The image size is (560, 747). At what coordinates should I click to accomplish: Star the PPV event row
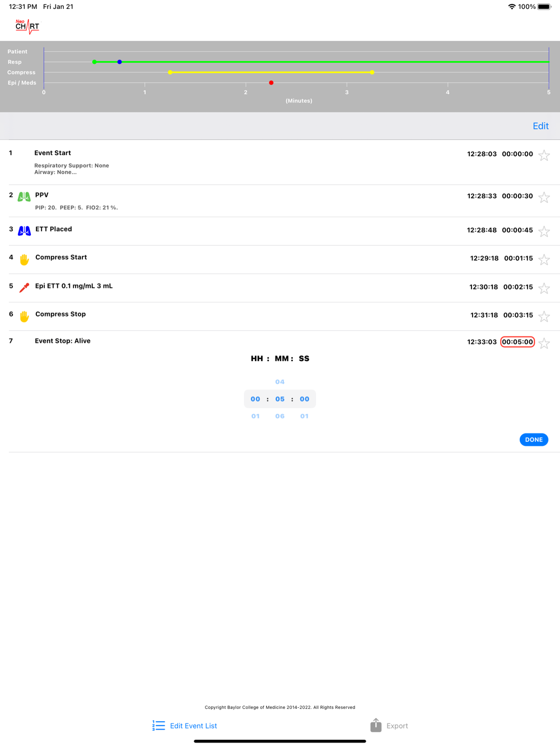point(544,197)
